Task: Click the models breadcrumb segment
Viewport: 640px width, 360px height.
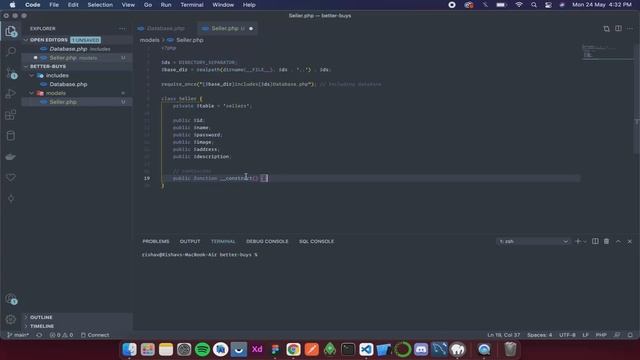Action: pos(149,40)
